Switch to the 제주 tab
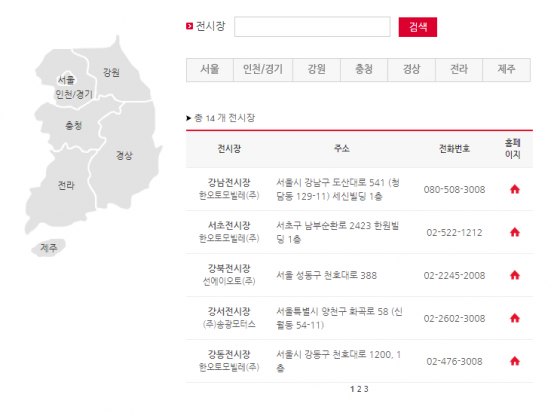The height and width of the screenshot is (416, 560). pos(506,70)
